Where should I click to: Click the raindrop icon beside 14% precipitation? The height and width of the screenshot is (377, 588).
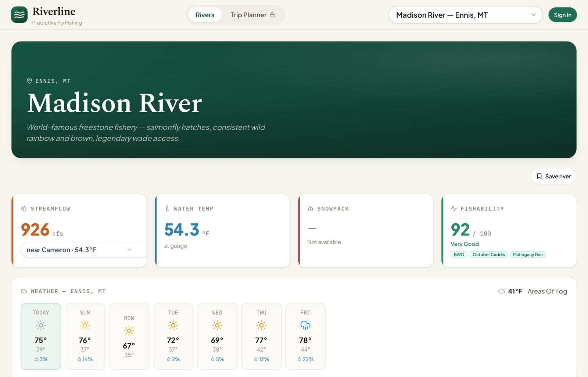pyautogui.click(x=79, y=359)
